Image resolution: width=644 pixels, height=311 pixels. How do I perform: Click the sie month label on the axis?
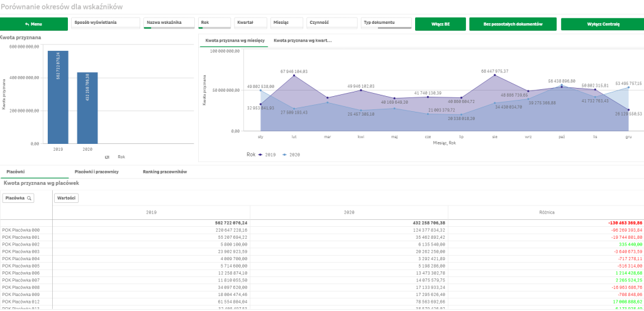point(494,136)
